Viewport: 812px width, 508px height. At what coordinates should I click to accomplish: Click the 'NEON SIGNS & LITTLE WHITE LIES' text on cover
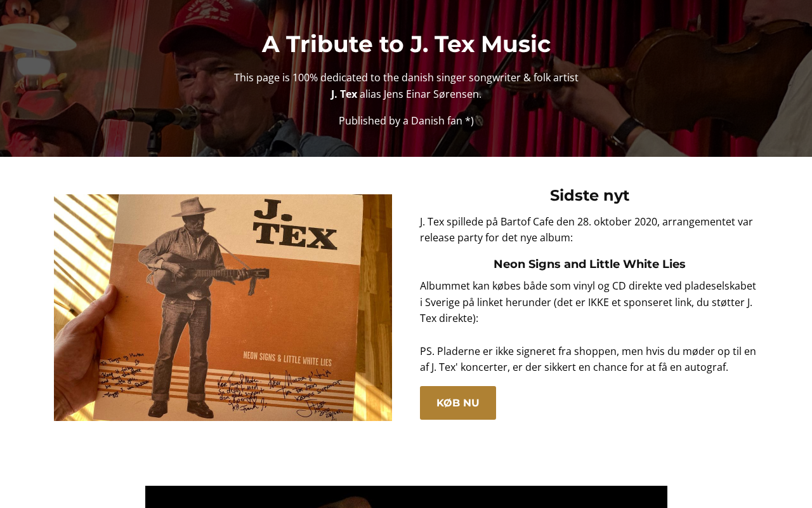coord(287,360)
